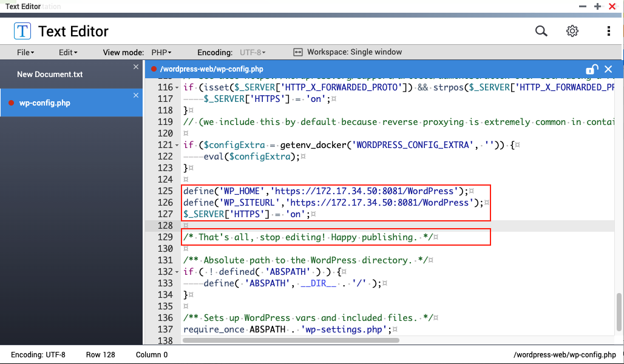Screen dimensions: 624x364
Task: Open the File menu
Action: coord(25,53)
